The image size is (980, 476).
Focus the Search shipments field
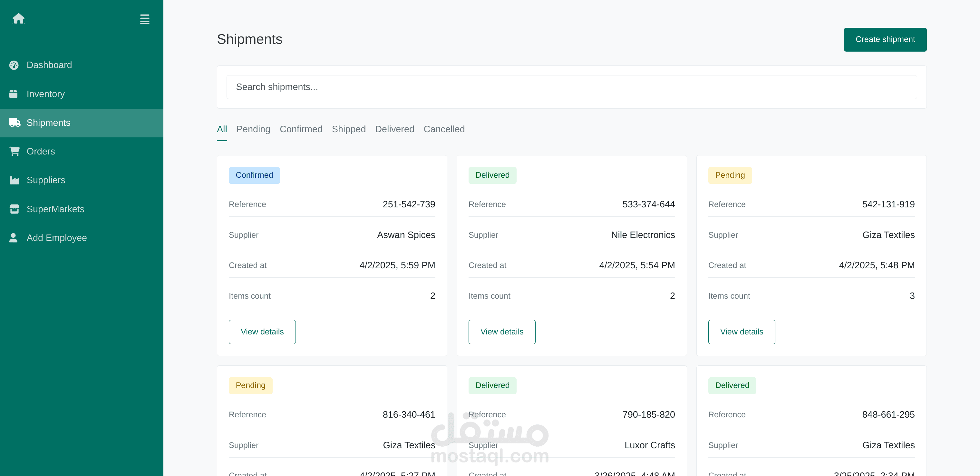571,87
